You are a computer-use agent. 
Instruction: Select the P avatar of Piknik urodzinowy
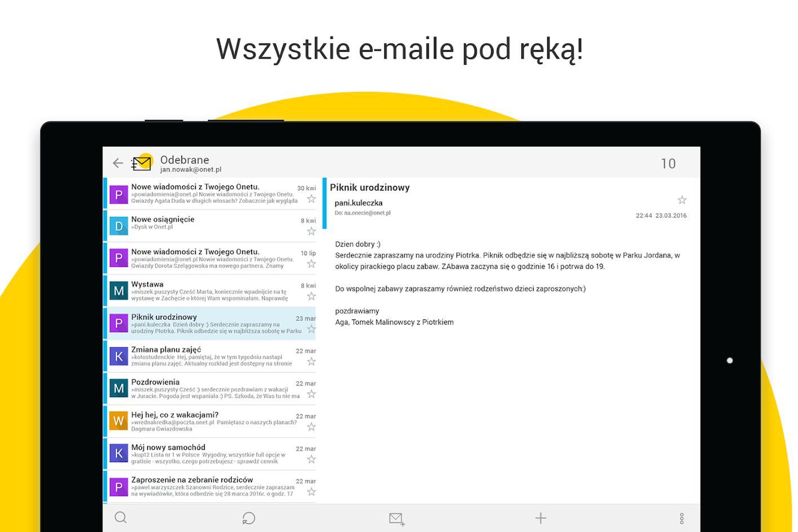point(118,323)
